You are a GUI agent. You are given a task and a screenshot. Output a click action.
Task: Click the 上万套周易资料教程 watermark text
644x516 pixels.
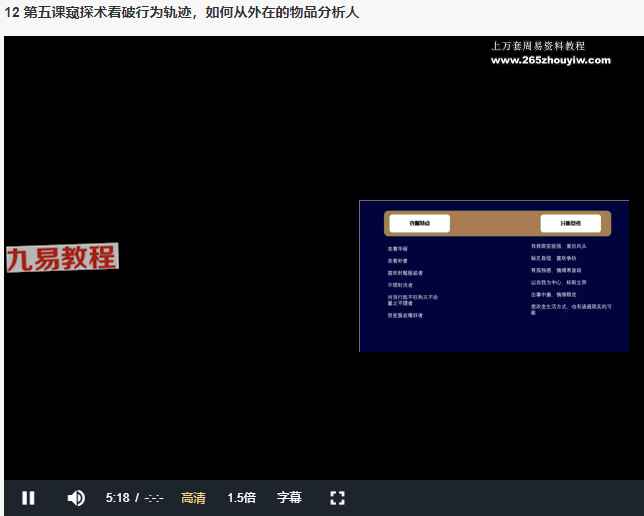[538, 45]
